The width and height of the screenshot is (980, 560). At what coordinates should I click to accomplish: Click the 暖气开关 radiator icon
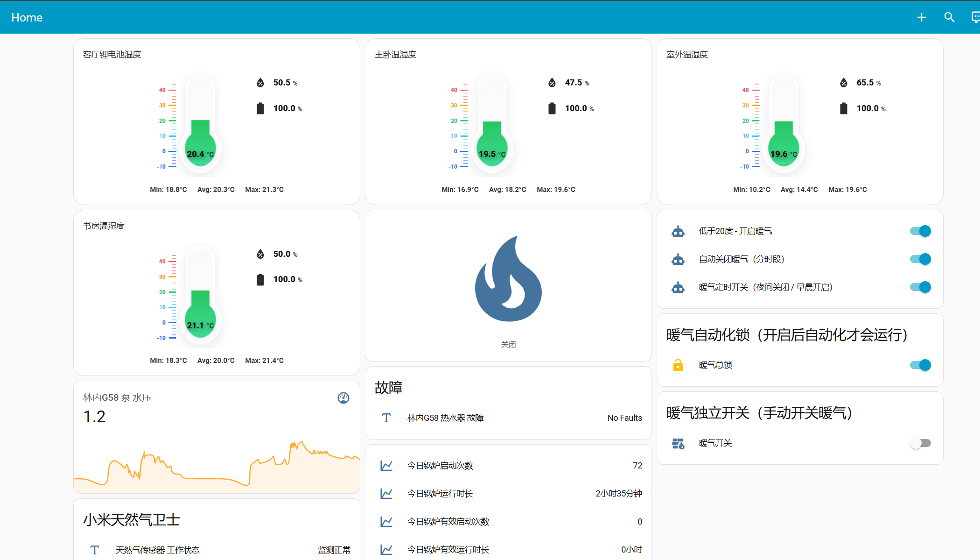tap(678, 443)
